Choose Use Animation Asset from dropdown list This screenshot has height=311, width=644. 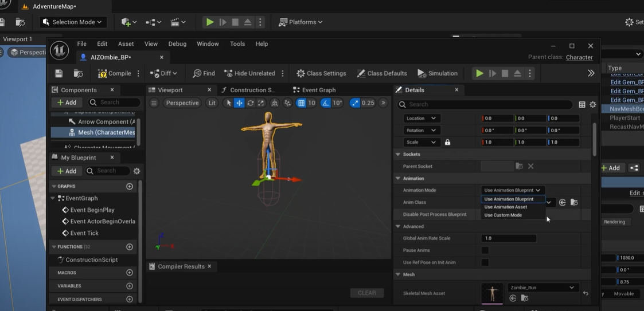[505, 207]
